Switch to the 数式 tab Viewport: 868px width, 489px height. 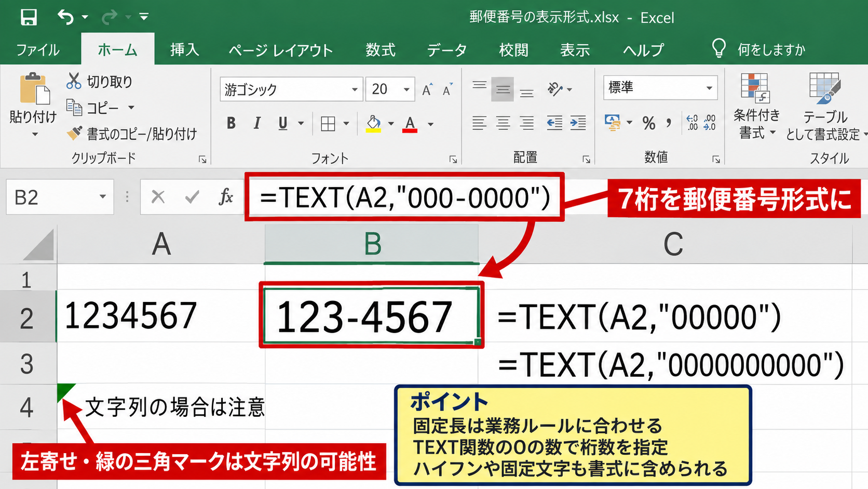tap(381, 50)
